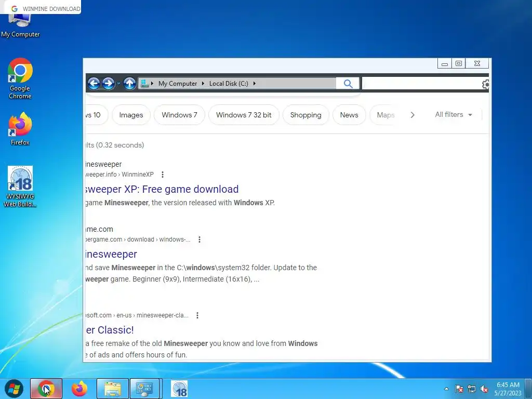Select My Computer in the address breadcrumb
Viewport: 532px width, 399px height.
(178, 84)
